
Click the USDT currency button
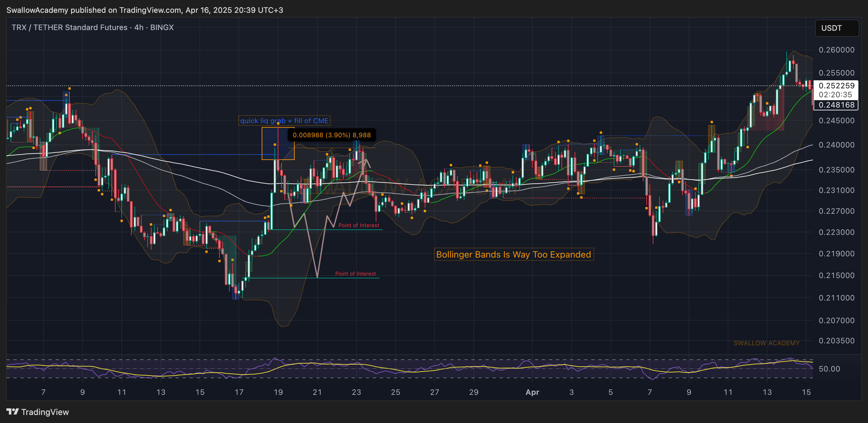[836, 28]
